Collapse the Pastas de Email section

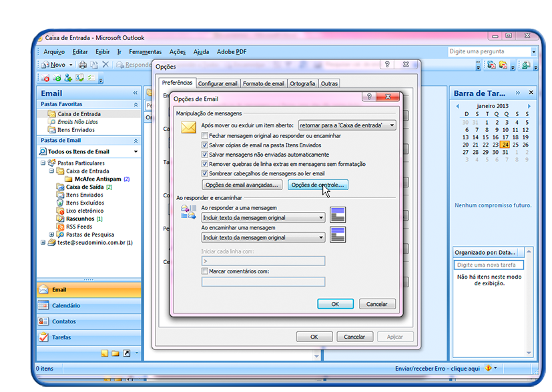tap(135, 141)
